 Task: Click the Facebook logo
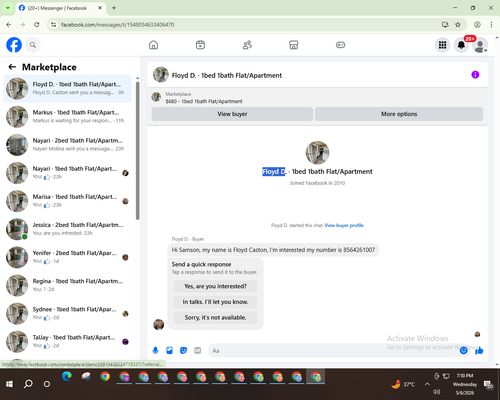click(x=14, y=45)
